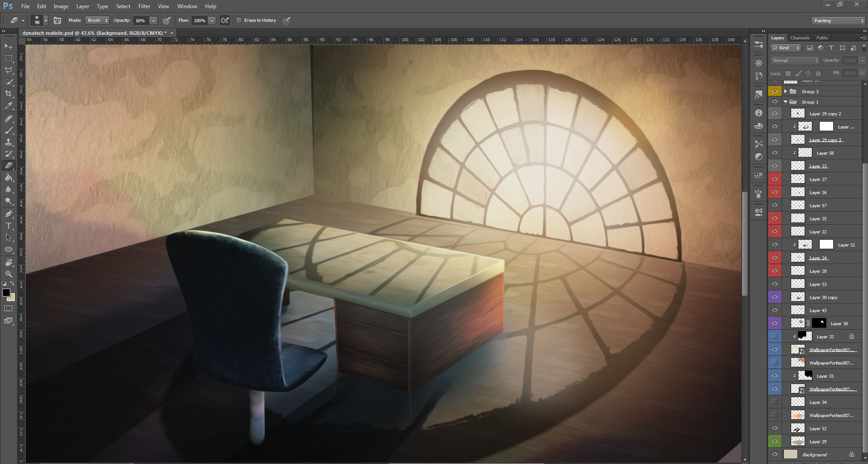Select the Rectangular Marquee tool

pyautogui.click(x=9, y=58)
